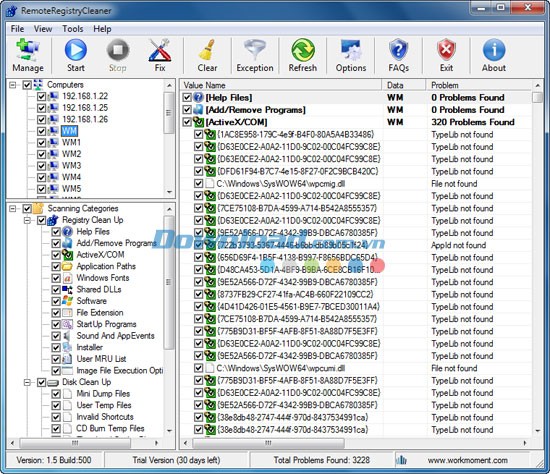Screen dimensions: 550x474
Task: Click the results list vertical scrollbar thumb
Action: pos(537,97)
